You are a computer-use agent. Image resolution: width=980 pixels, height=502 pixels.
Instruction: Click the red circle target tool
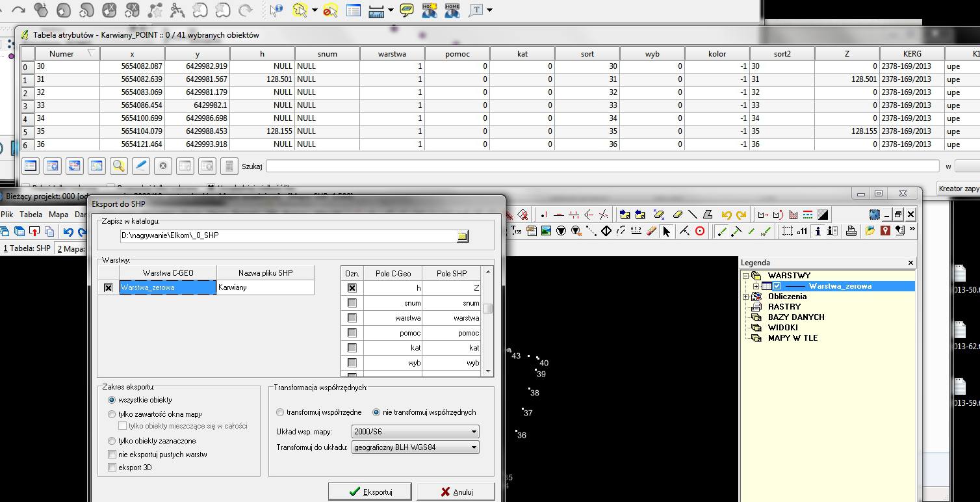coord(700,231)
